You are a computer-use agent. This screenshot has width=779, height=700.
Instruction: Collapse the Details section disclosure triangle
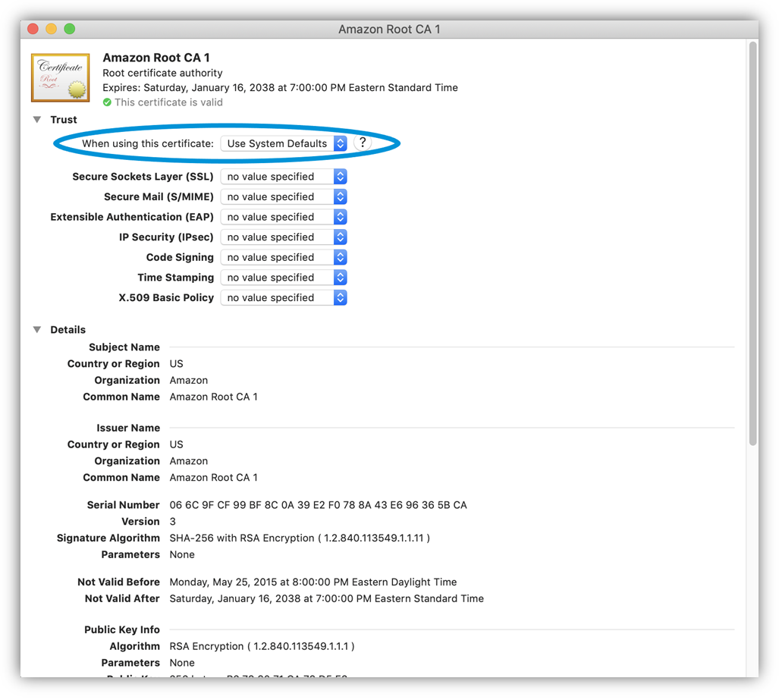[x=36, y=330]
